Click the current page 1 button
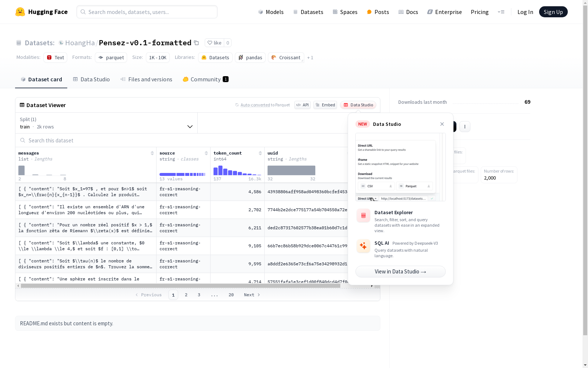This screenshot has height=368, width=588. pos(173,295)
